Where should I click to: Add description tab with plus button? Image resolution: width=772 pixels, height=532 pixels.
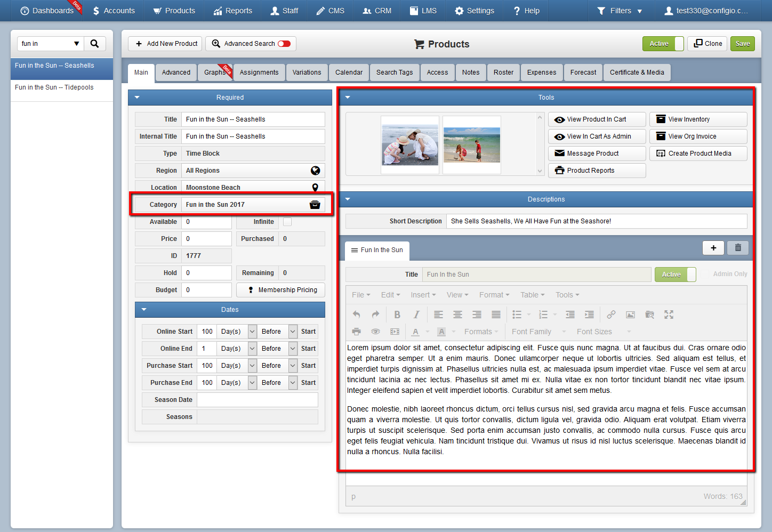pos(713,247)
